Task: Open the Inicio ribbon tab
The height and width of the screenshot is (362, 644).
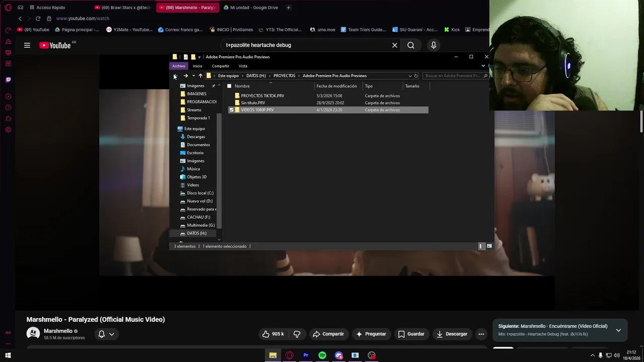Action: pos(197,66)
